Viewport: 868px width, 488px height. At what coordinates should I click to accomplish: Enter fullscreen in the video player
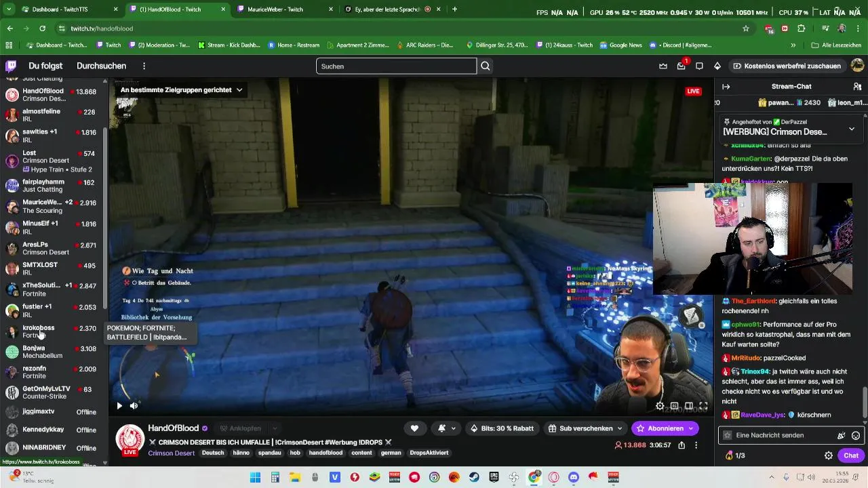tap(703, 406)
